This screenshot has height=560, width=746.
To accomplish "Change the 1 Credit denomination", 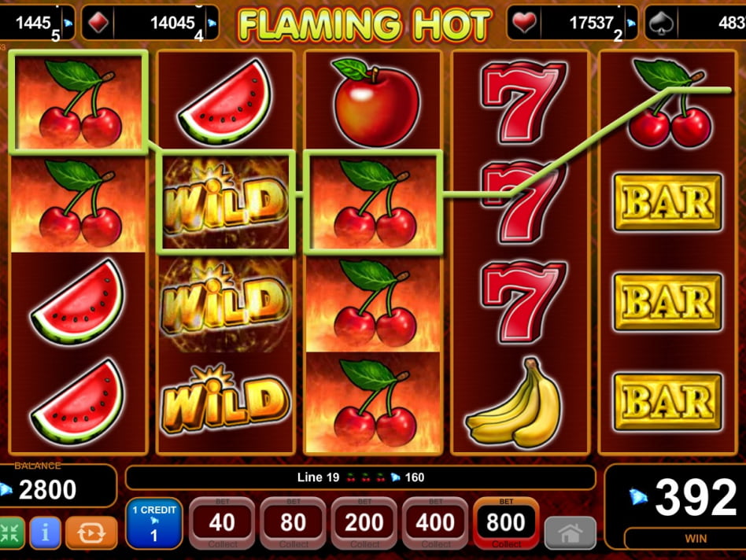I will [x=154, y=523].
